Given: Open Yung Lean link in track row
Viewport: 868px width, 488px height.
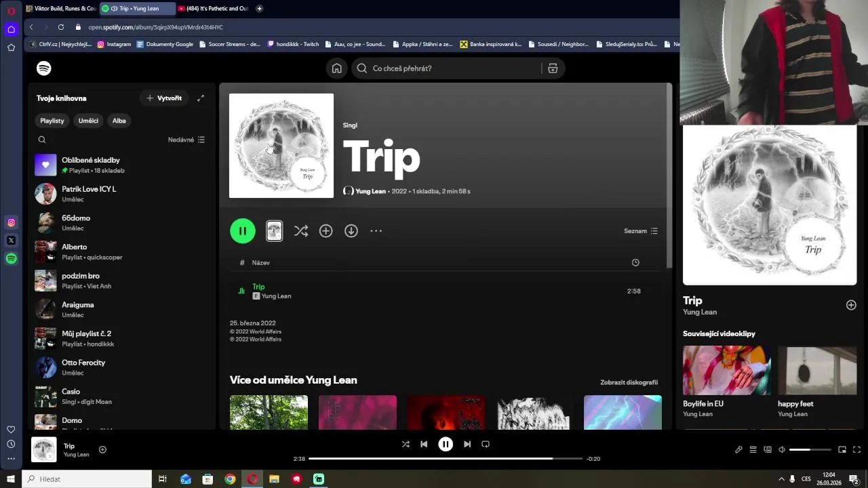Looking at the screenshot, I should click(277, 296).
